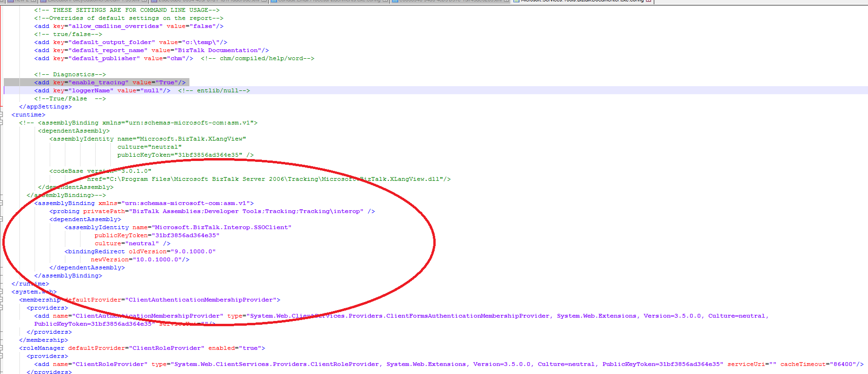This screenshot has height=374, width=868.
Task: Click the Diagnostics comment line
Action: [70, 74]
